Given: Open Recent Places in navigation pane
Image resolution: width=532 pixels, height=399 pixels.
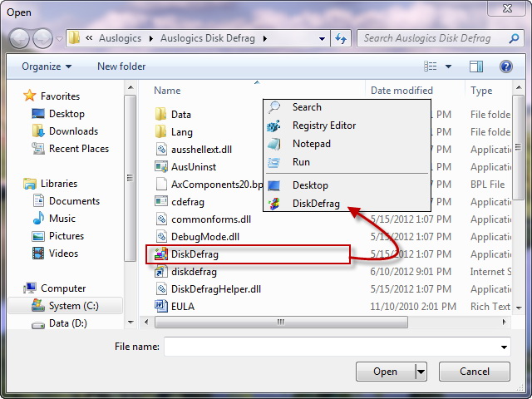Looking at the screenshot, I should tap(70, 149).
